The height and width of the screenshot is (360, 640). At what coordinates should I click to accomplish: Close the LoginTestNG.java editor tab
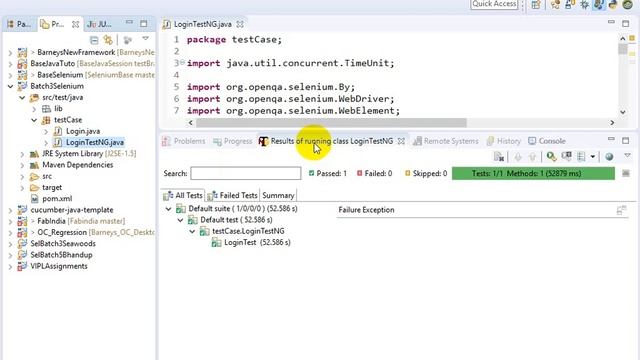click(x=240, y=24)
